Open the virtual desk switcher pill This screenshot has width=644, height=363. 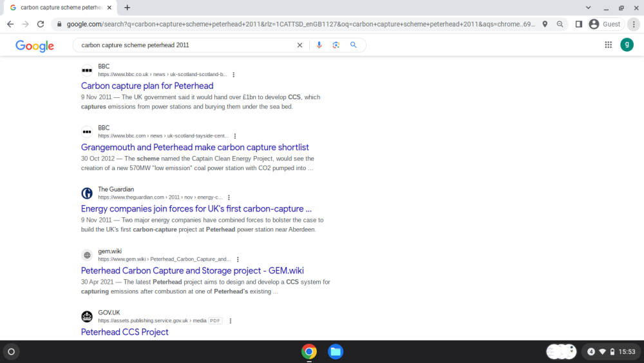[x=561, y=352]
